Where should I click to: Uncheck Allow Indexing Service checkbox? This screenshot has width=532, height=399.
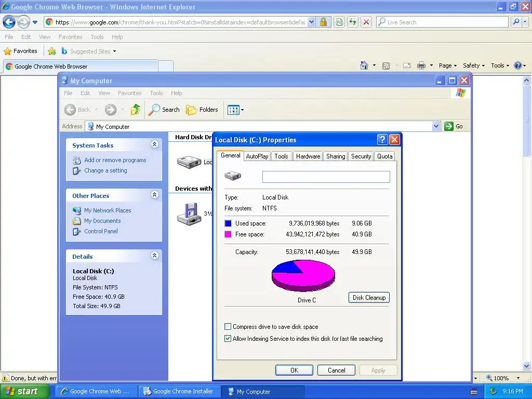click(228, 339)
